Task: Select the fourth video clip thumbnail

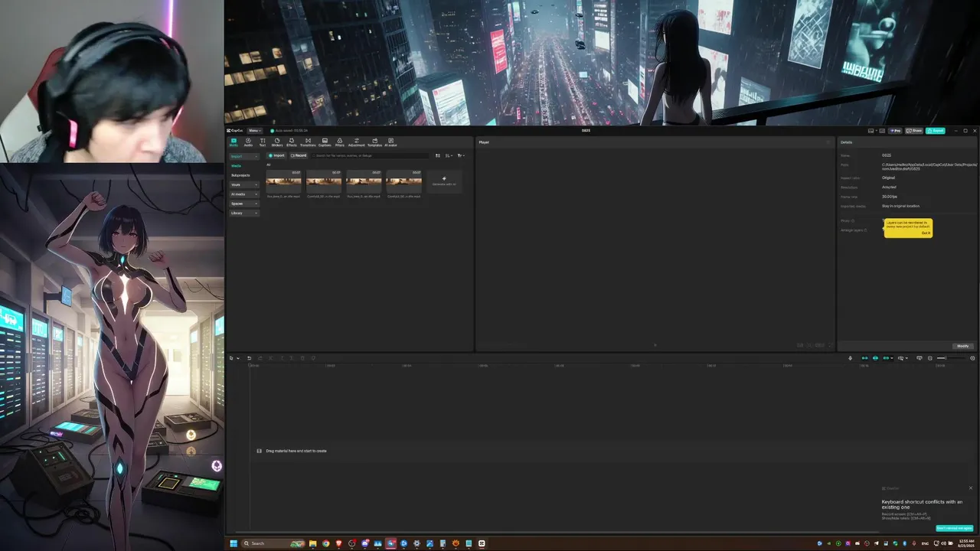Action: point(403,181)
